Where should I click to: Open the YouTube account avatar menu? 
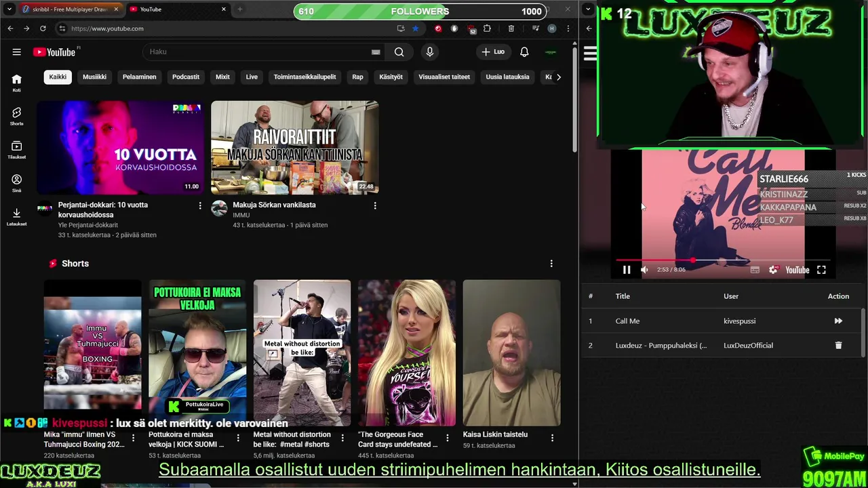[551, 52]
